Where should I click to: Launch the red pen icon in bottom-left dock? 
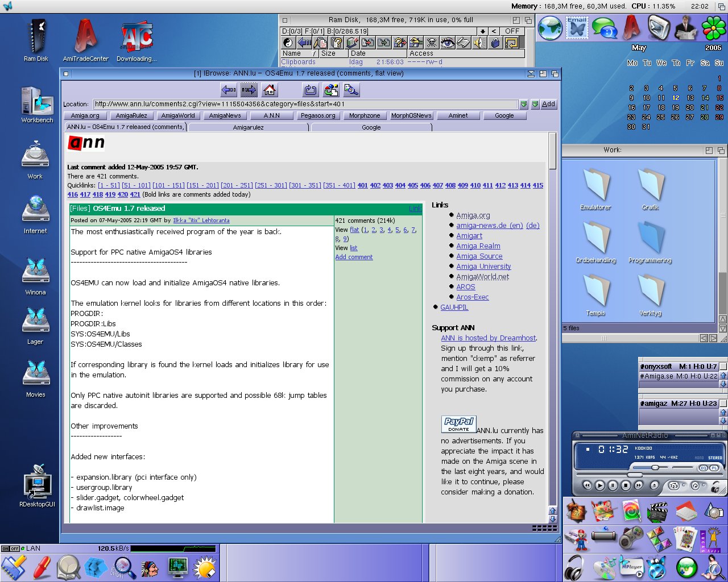pos(41,568)
